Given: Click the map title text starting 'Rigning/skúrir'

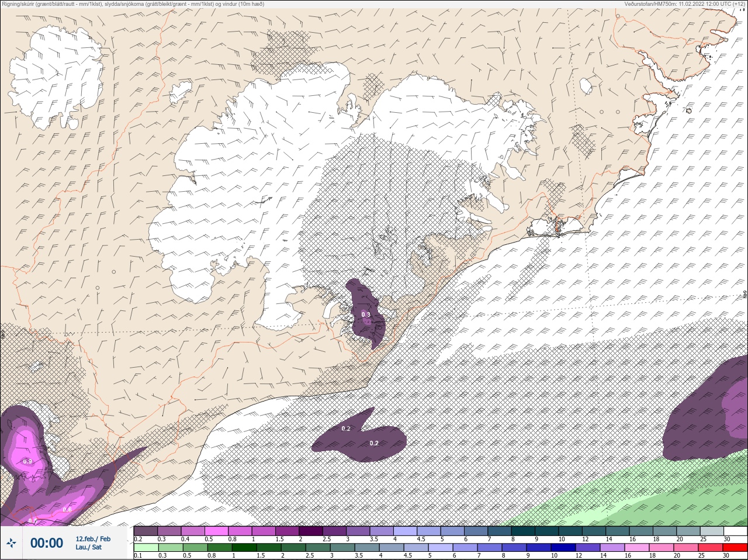Looking at the screenshot, I should [x=133, y=4].
